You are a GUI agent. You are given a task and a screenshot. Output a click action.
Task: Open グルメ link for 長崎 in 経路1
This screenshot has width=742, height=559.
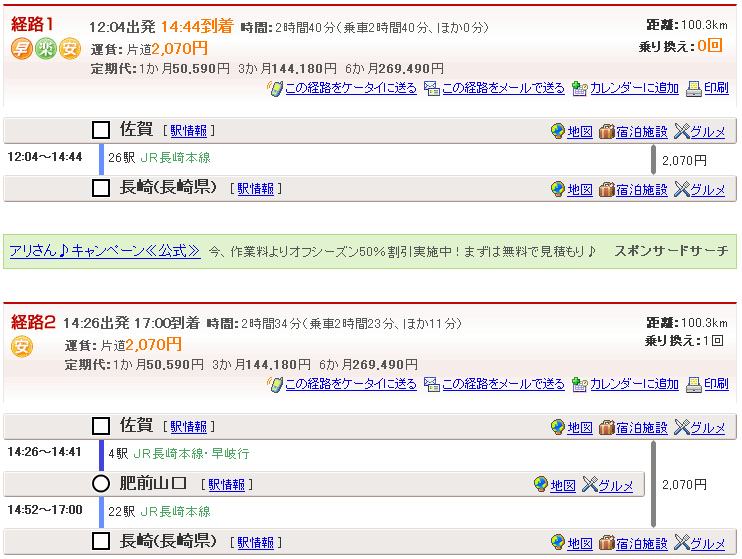[708, 190]
